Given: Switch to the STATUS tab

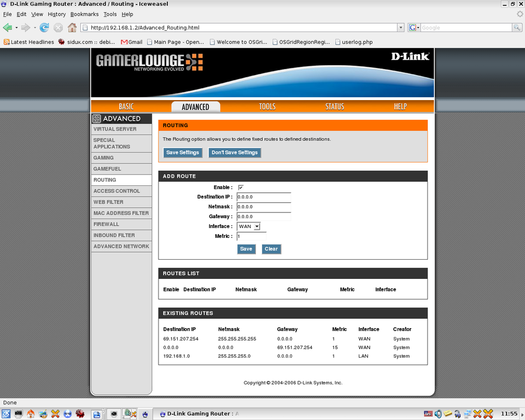Looking at the screenshot, I should 335,107.
